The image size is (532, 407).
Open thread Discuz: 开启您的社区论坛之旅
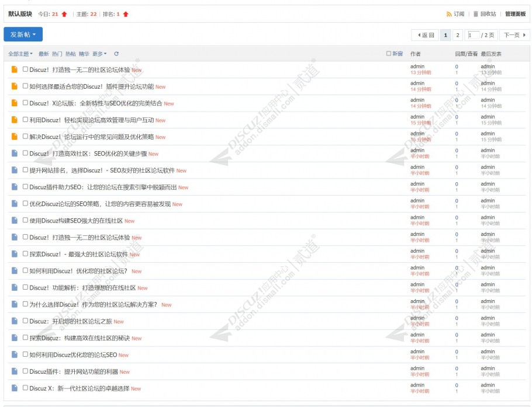tap(71, 321)
